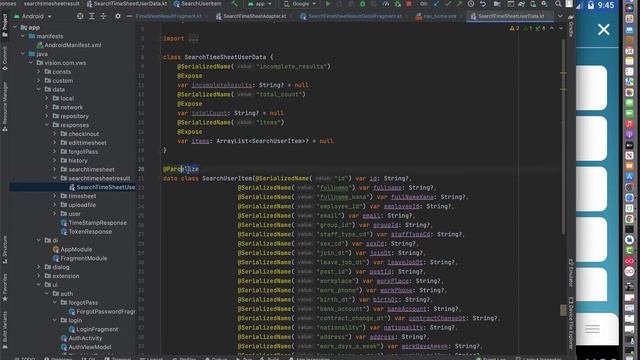
Task: Toggle the Gradle tool window button
Action: pos(571,26)
